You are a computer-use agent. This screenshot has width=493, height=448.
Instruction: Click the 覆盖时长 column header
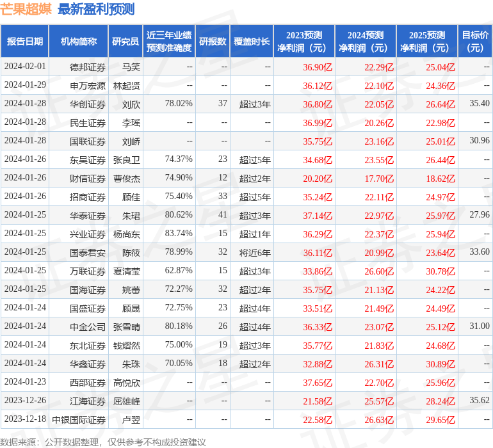click(252, 42)
